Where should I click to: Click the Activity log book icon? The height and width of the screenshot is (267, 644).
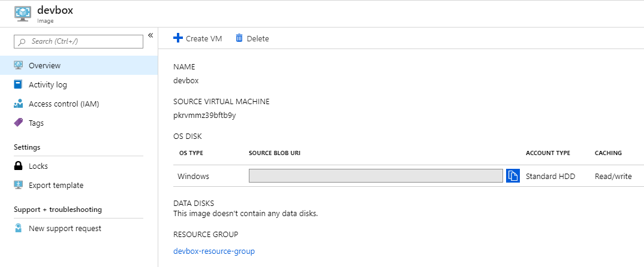click(18, 84)
